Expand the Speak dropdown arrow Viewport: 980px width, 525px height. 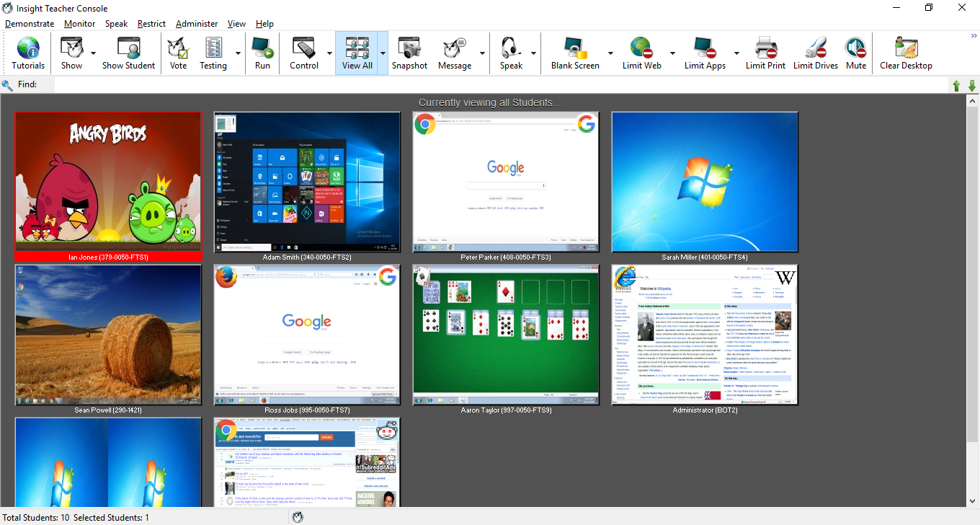(533, 53)
